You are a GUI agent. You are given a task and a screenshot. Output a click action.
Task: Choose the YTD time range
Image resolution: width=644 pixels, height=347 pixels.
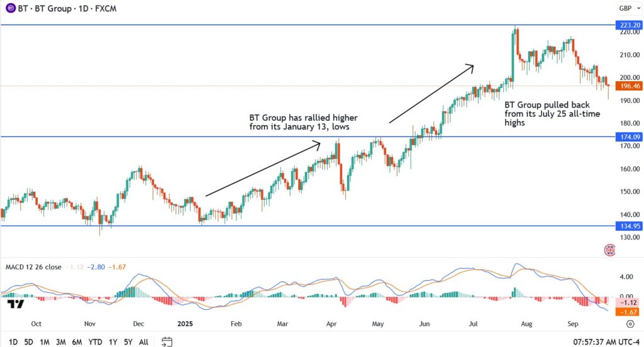95,342
